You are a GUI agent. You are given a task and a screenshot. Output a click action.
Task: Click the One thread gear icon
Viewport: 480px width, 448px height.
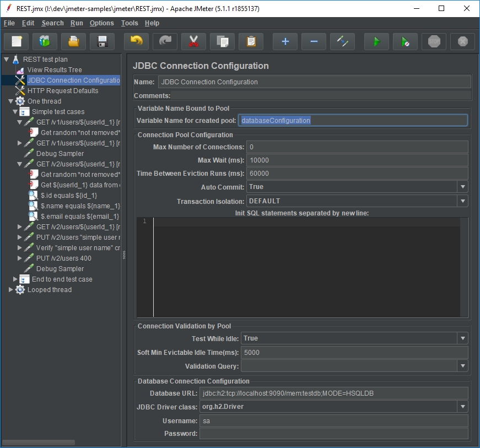[20, 101]
